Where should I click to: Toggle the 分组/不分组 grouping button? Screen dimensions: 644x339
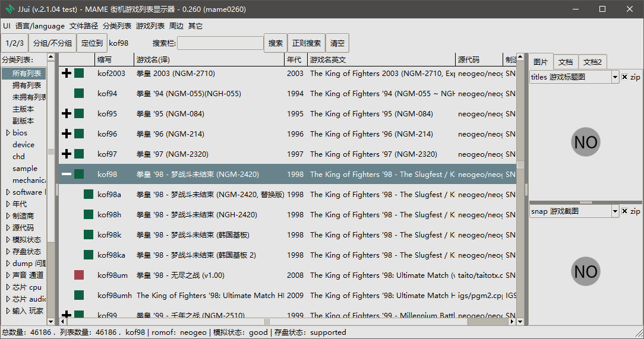coord(52,43)
